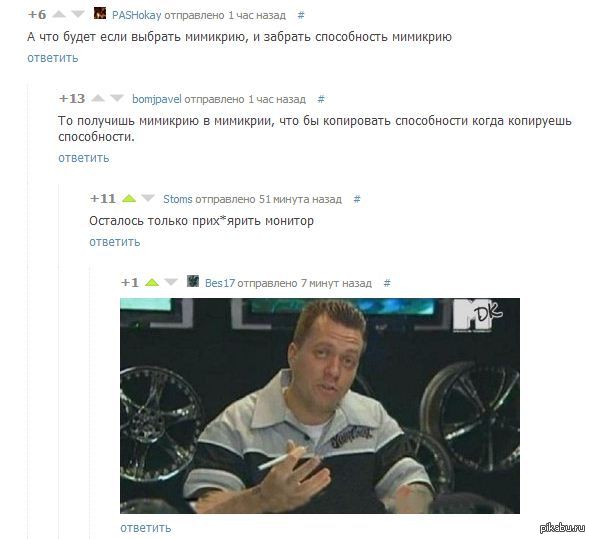590x539 pixels.
Task: Reply to bomjpavel's comment via ответить
Action: point(84,158)
